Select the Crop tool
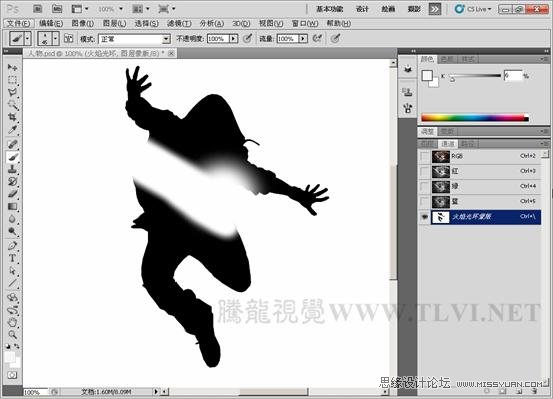Image resolution: width=553 pixels, height=399 pixels. click(x=12, y=117)
